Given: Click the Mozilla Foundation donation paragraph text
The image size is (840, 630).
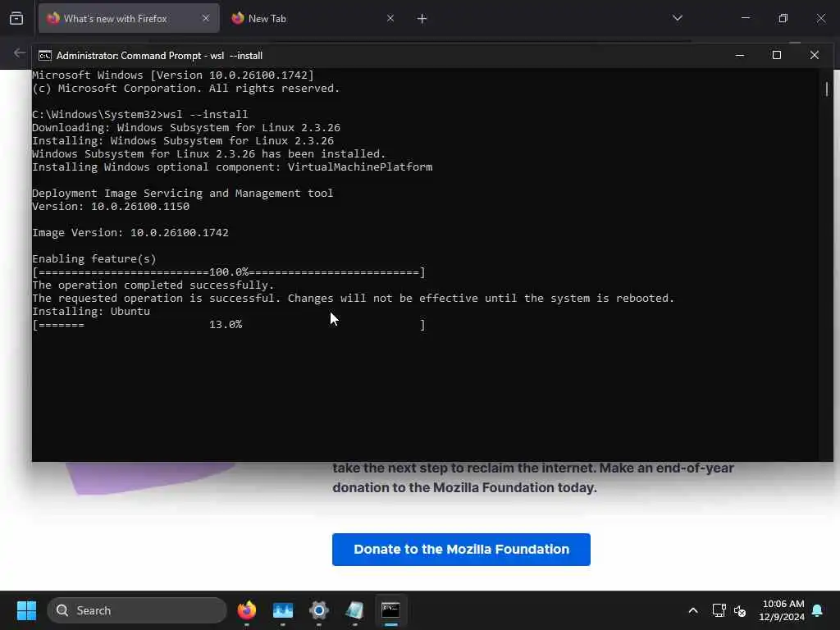Looking at the screenshot, I should click(533, 478).
